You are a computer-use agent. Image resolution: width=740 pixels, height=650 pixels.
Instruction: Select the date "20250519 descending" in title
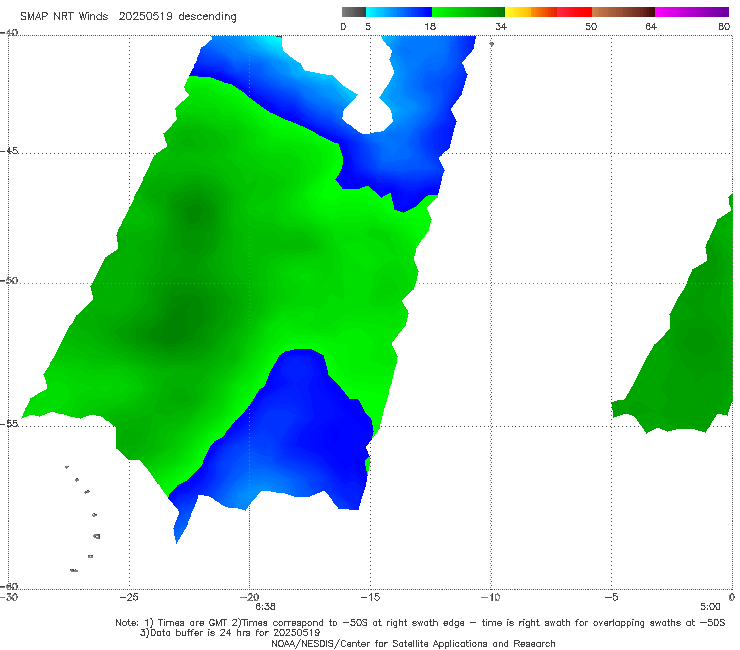(177, 16)
